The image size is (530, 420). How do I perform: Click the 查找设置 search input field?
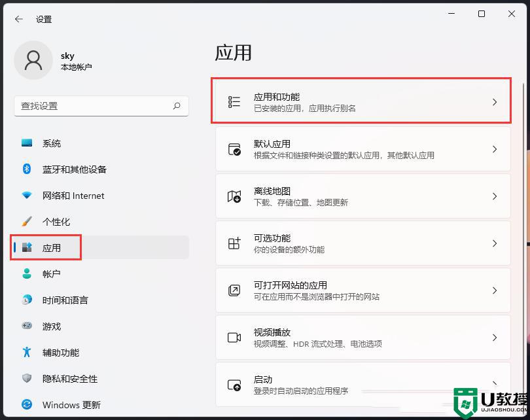click(x=92, y=105)
